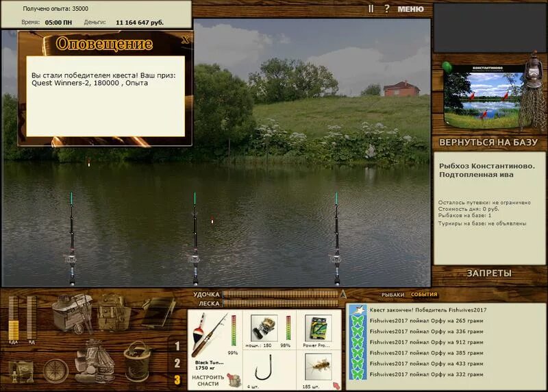
Task: Switch to the СОБЫТИЯ tab
Action: tap(424, 295)
